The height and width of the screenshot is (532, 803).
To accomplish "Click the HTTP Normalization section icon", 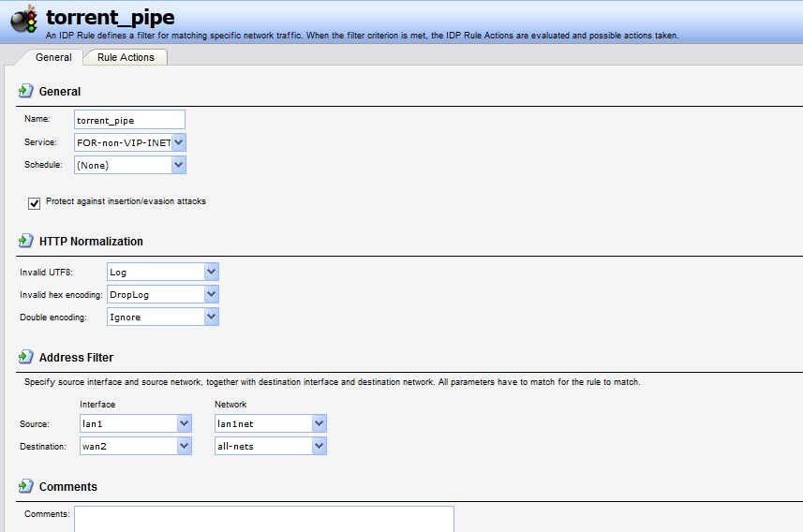I will 26,242.
